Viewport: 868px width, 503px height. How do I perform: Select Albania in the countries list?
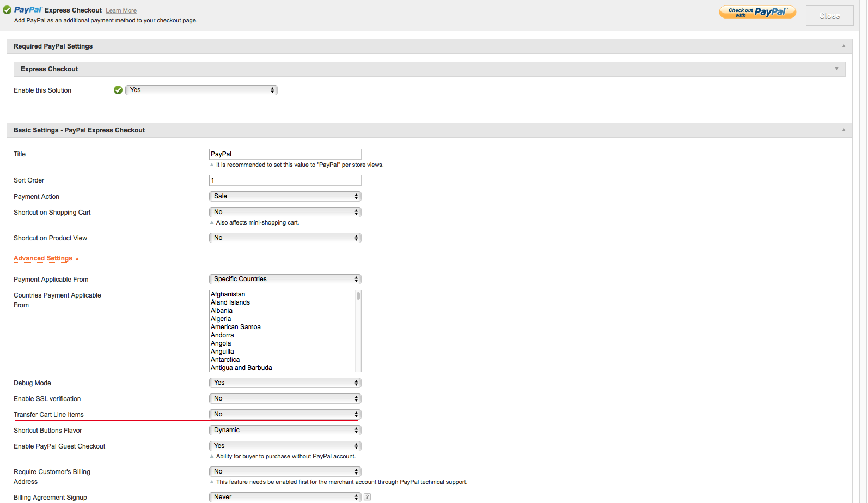[x=222, y=311]
